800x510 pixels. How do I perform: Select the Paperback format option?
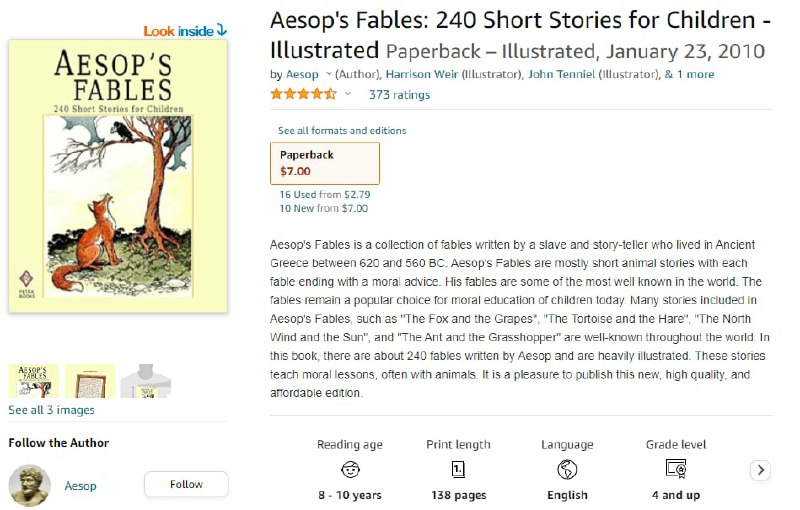click(325, 163)
